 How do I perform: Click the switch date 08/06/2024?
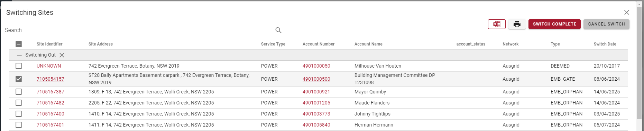coord(607,79)
